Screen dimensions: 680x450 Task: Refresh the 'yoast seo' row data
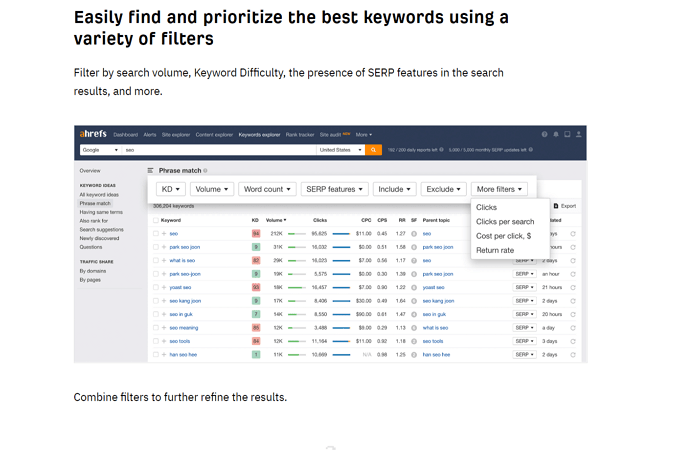click(573, 287)
